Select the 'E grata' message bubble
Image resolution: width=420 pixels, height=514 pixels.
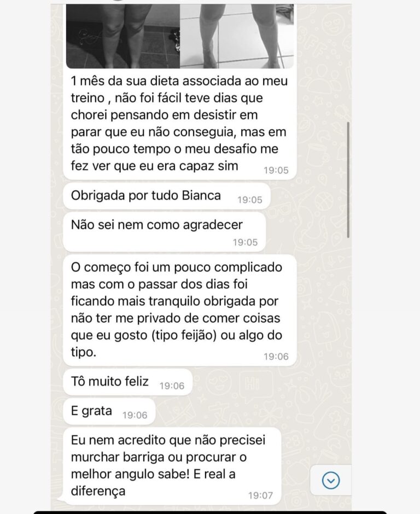tap(109, 411)
